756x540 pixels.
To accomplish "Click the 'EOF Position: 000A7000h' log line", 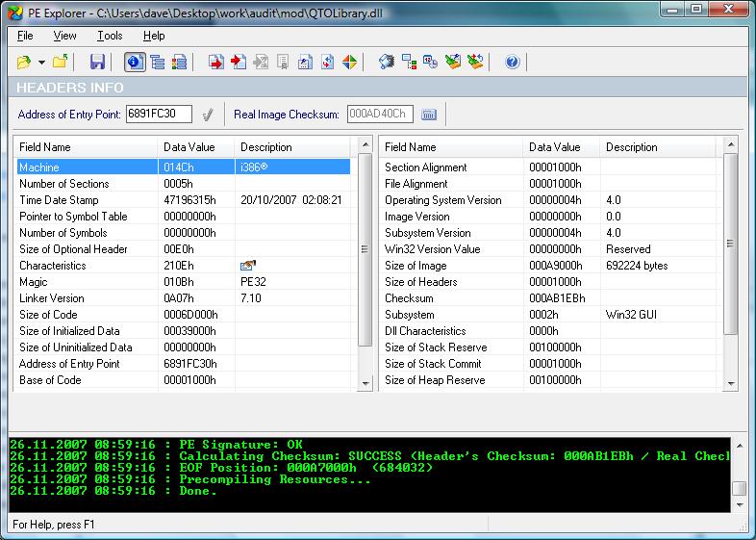I will pos(221,468).
